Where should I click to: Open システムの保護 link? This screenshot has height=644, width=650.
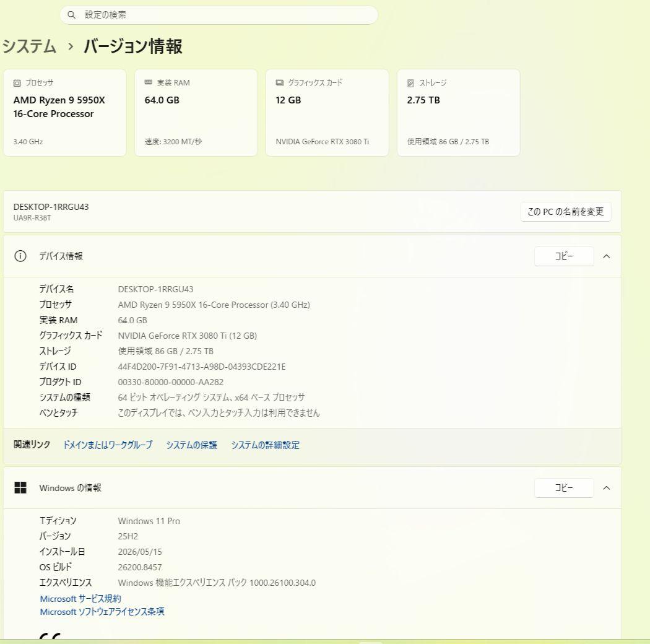(191, 445)
